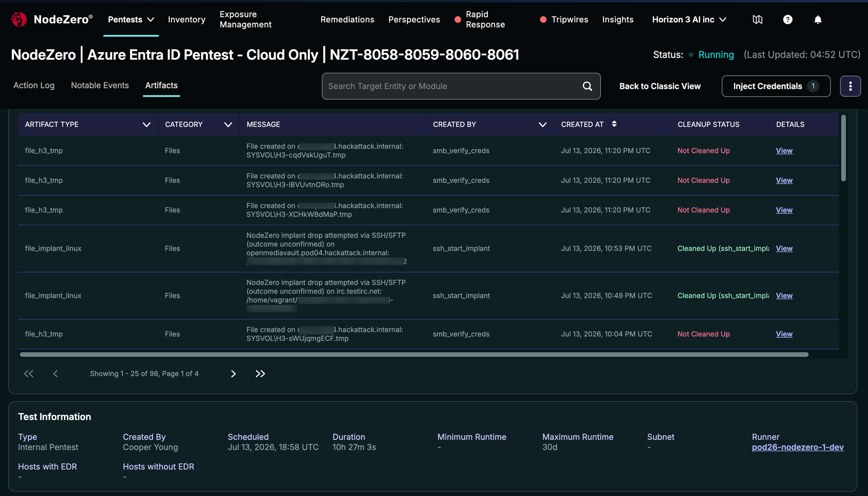Jump to the last artifacts page

[260, 374]
